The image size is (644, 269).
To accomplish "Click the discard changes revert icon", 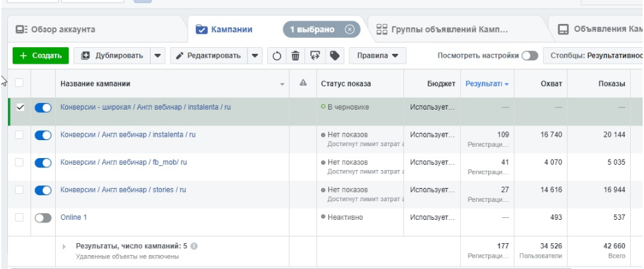I will pyautogui.click(x=315, y=56).
